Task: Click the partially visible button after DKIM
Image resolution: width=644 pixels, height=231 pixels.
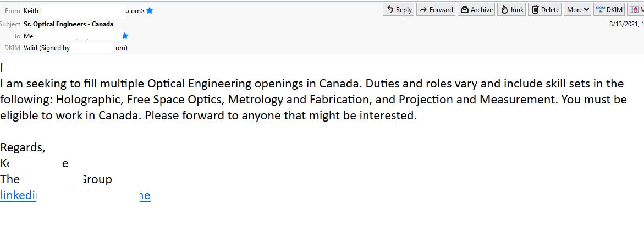Action: click(637, 10)
